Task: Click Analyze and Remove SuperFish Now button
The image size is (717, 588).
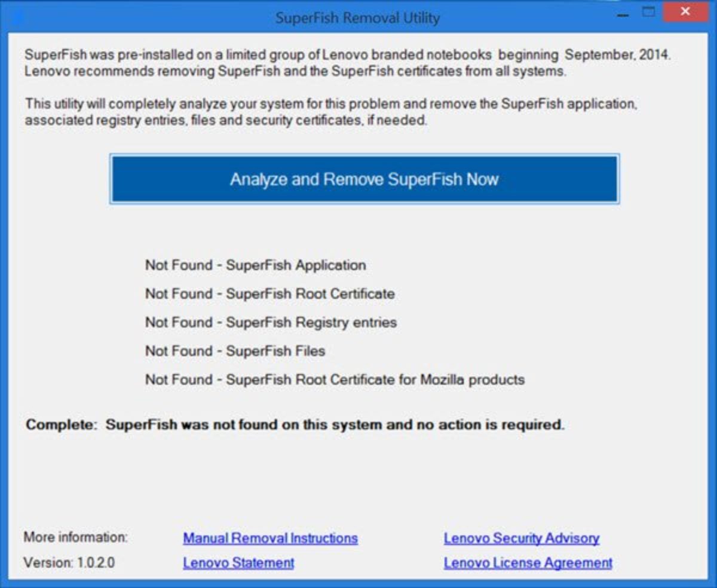Action: coord(364,179)
